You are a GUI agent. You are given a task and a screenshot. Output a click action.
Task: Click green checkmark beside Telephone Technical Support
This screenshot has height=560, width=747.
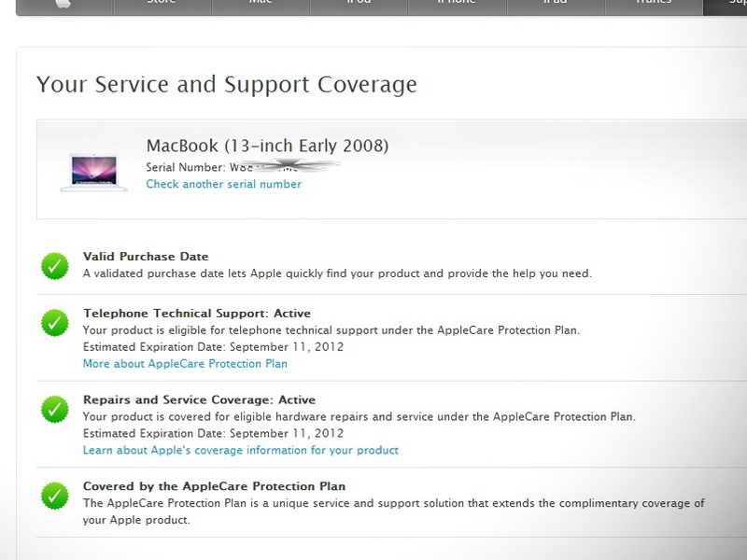point(54,323)
